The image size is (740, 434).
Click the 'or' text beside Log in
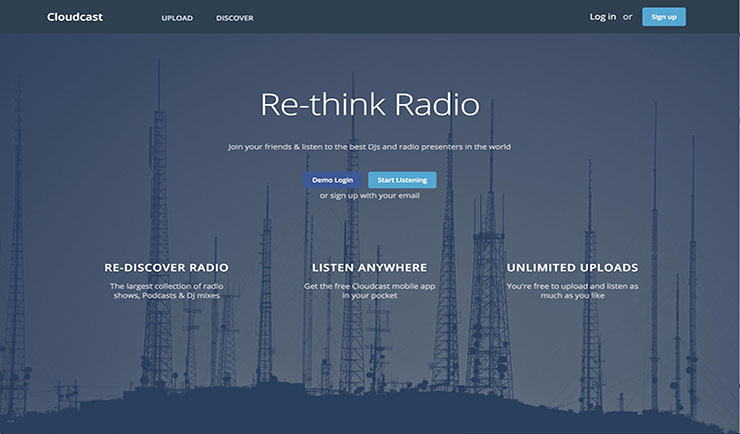(628, 17)
